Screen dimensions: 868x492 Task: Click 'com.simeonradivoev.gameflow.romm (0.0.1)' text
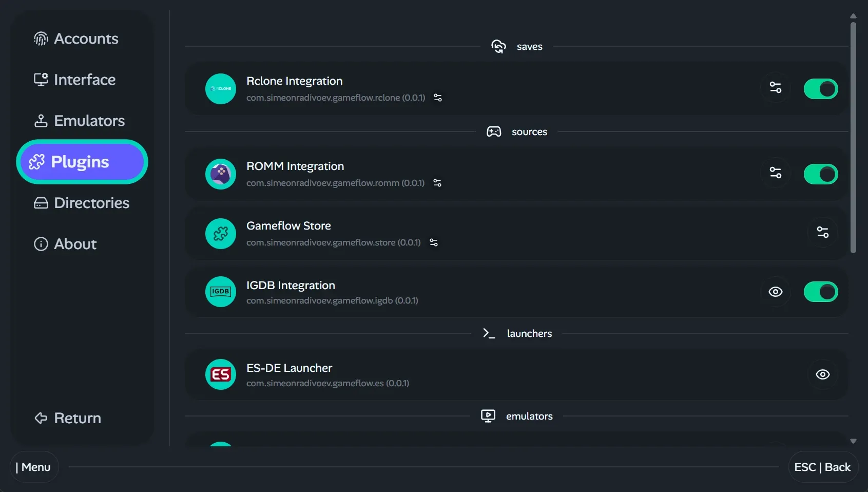[335, 183]
